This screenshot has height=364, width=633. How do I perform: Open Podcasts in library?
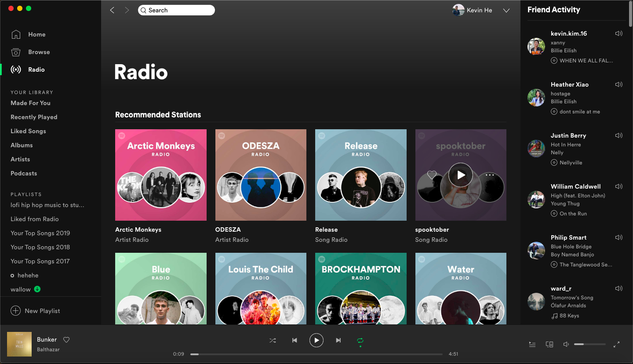(x=24, y=173)
